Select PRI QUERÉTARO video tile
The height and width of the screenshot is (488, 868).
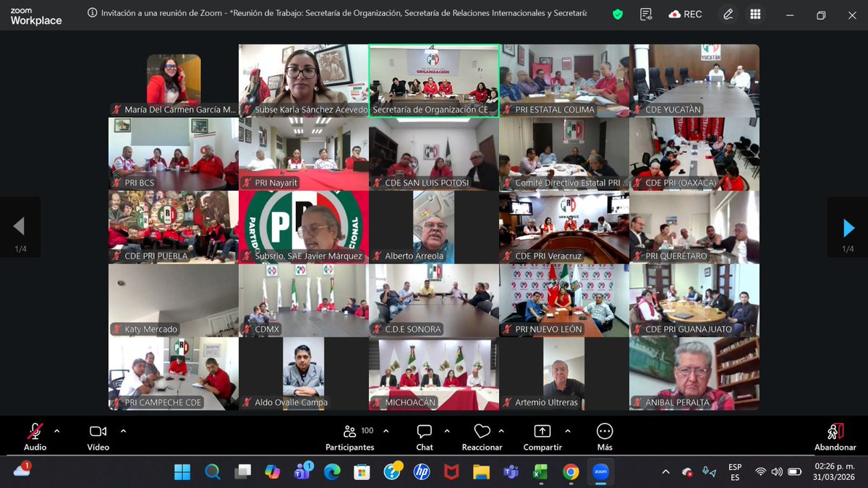tap(694, 227)
